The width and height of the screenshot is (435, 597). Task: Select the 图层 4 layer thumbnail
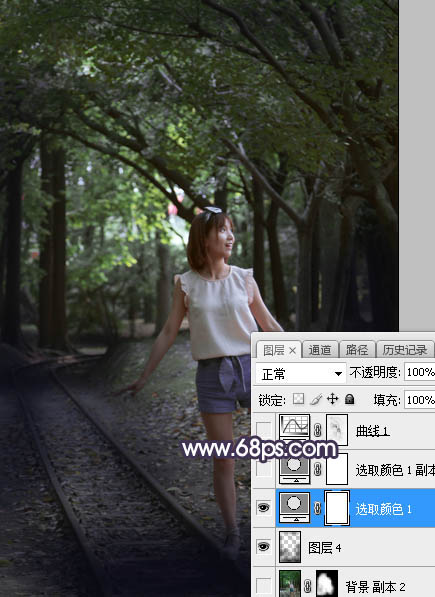[290, 547]
